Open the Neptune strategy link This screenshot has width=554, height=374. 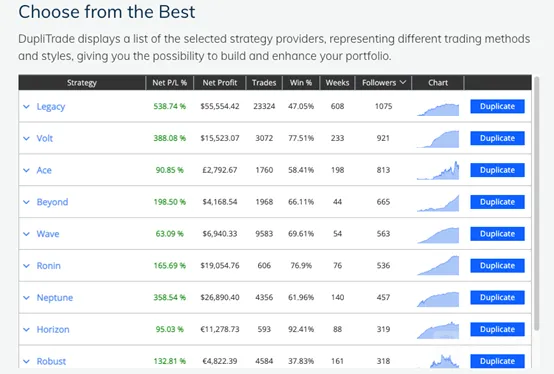[55, 298]
